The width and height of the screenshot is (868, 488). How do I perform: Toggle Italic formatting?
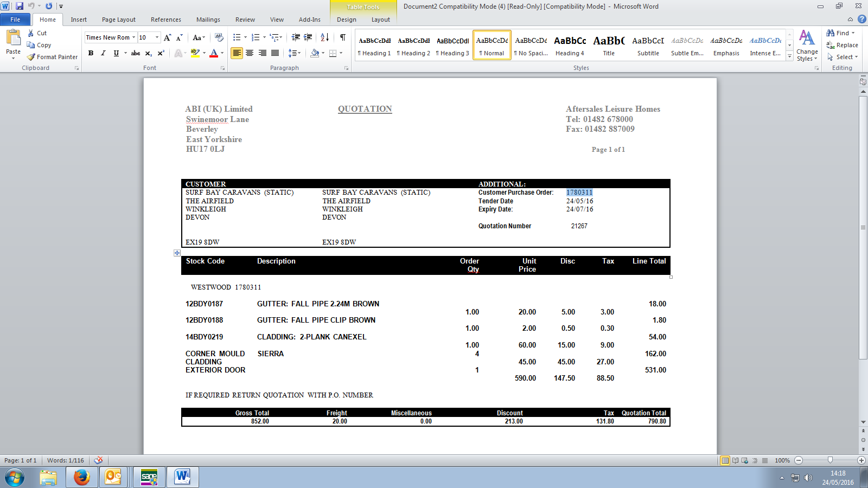[x=103, y=53]
